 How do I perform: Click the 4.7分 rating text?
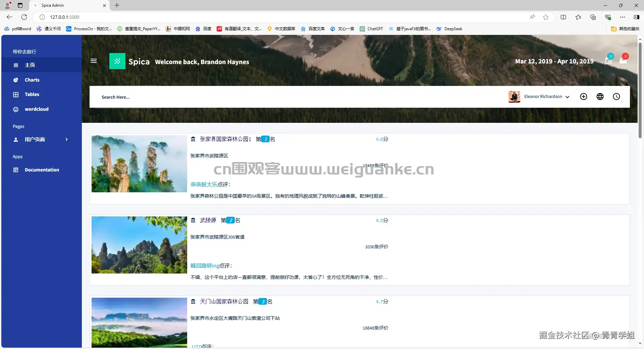point(382,301)
